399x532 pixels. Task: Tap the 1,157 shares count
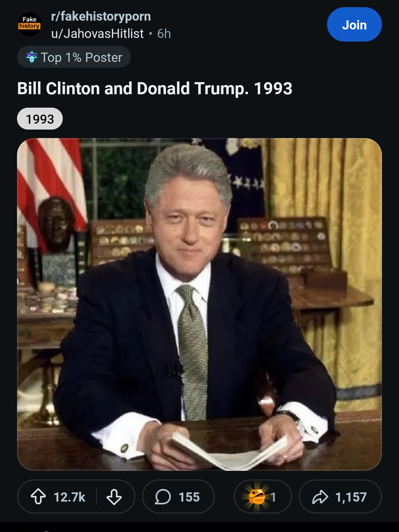(x=351, y=497)
